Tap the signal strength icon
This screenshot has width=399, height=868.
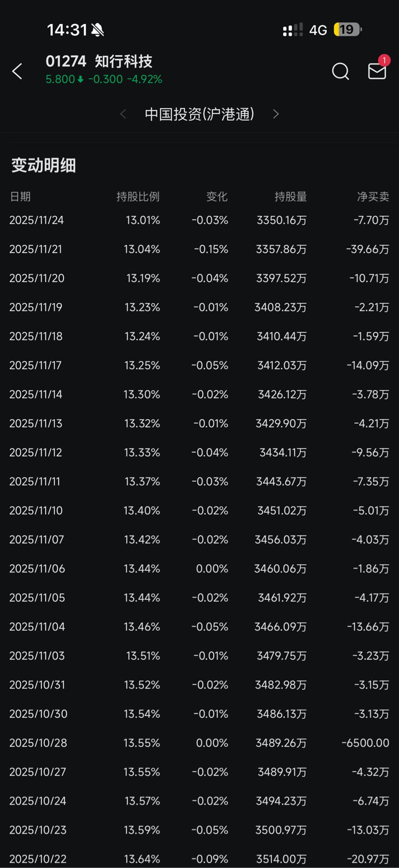292,30
